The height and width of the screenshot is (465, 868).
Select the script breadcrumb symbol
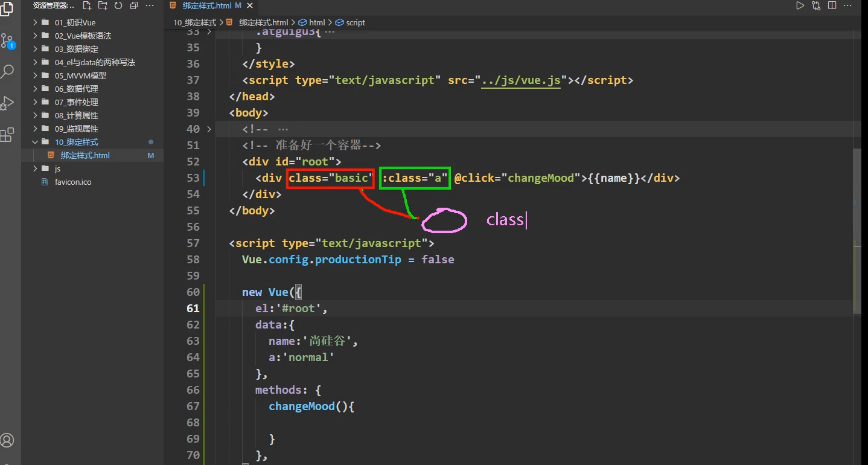[350, 22]
